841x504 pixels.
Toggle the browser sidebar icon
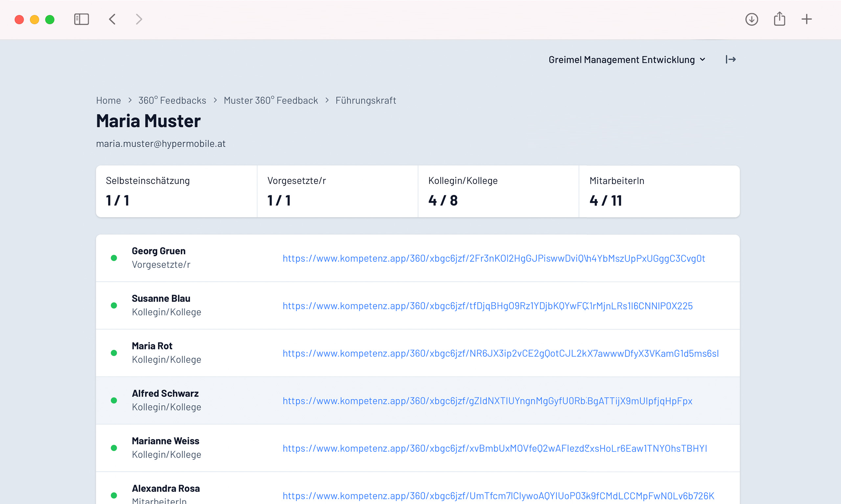click(x=81, y=19)
